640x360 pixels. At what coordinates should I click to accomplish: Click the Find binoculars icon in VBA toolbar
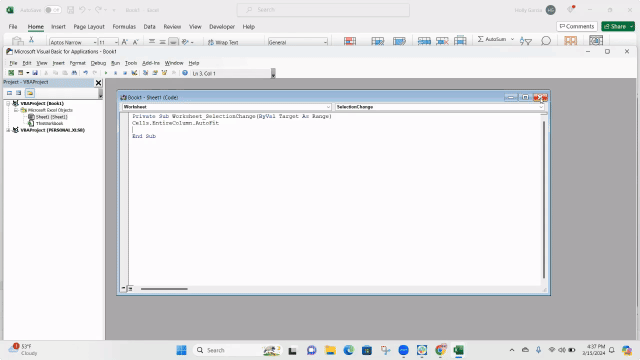[x=74, y=73]
